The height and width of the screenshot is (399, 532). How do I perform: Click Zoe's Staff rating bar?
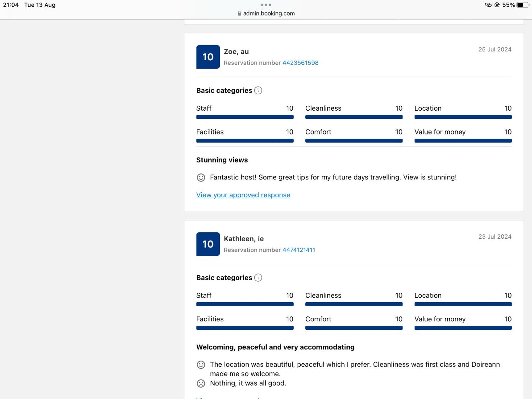[245, 117]
